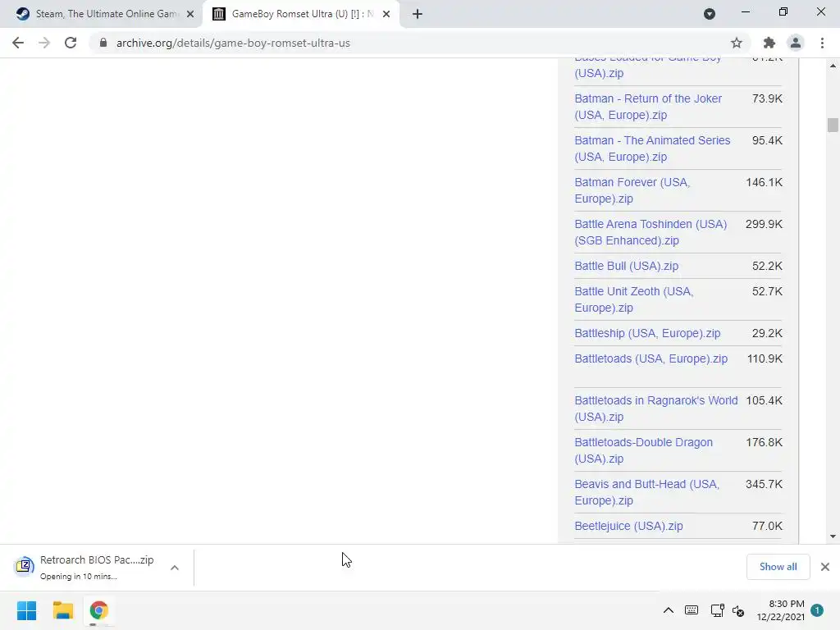Click the muted volume tray icon

[738, 610]
